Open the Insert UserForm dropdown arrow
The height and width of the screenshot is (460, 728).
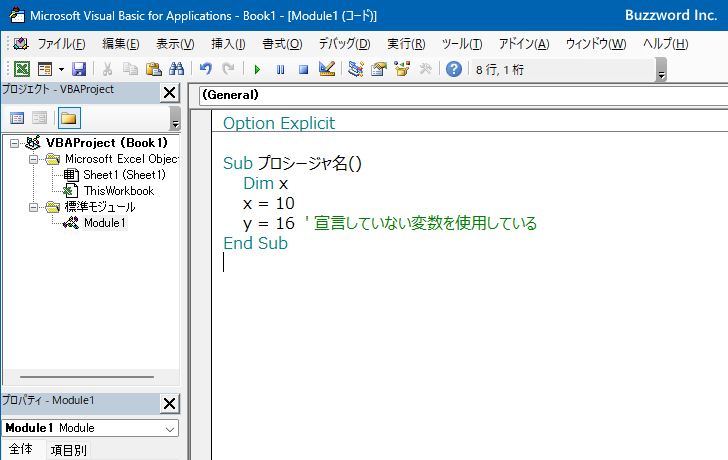pos(61,70)
